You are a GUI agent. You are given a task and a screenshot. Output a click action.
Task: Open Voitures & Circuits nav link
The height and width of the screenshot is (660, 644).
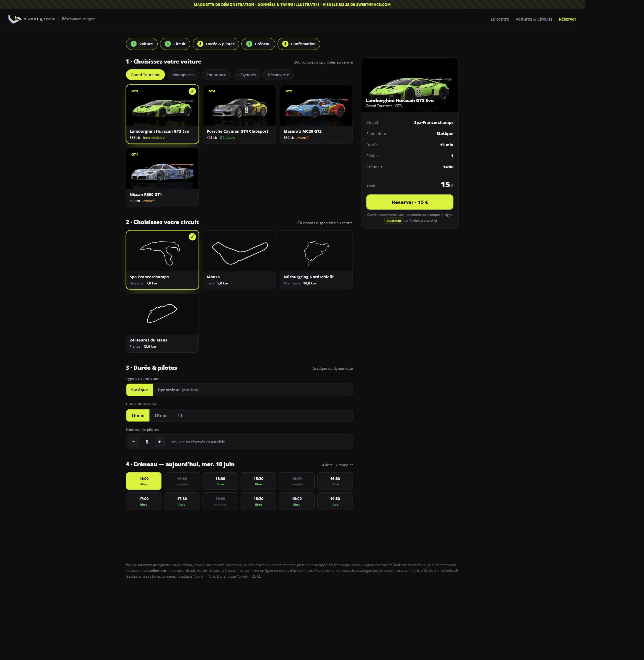click(534, 19)
